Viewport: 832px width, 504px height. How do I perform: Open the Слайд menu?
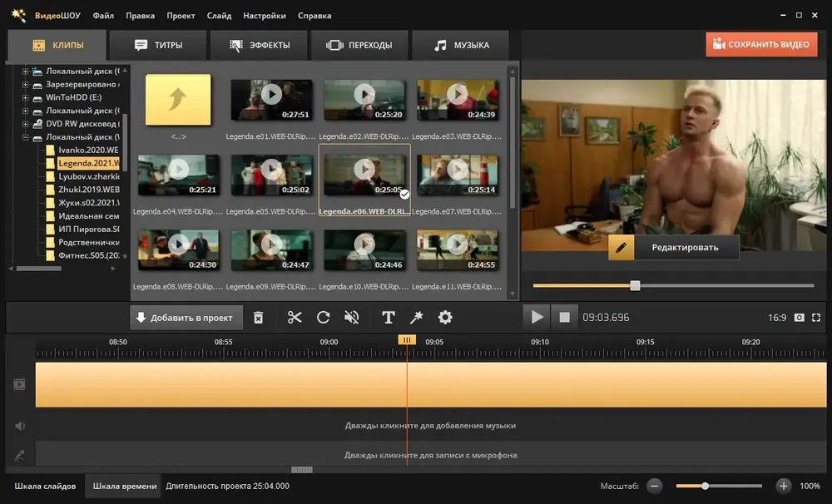219,15
